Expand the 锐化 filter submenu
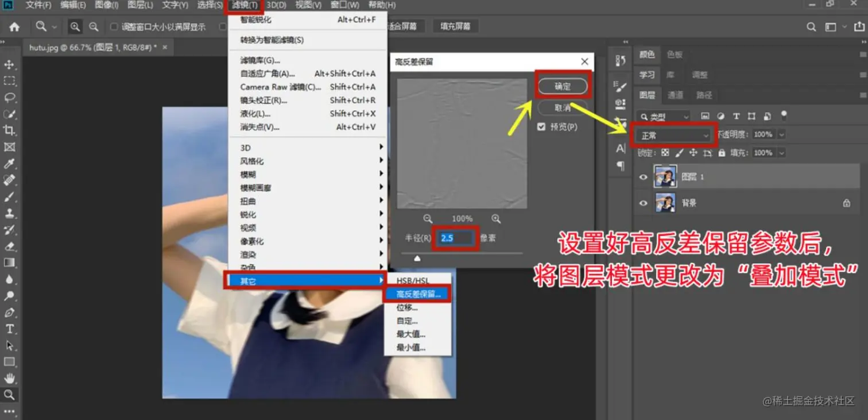The height and width of the screenshot is (420, 868). [x=309, y=215]
